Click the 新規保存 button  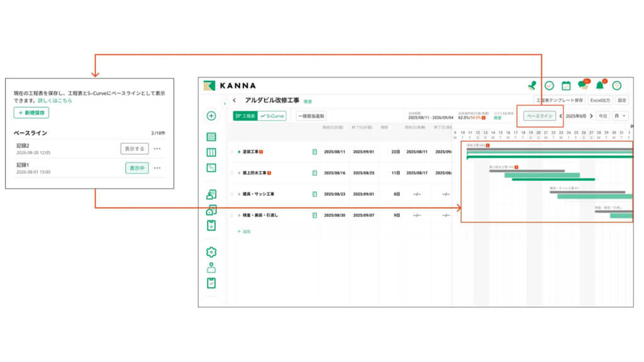coord(31,112)
